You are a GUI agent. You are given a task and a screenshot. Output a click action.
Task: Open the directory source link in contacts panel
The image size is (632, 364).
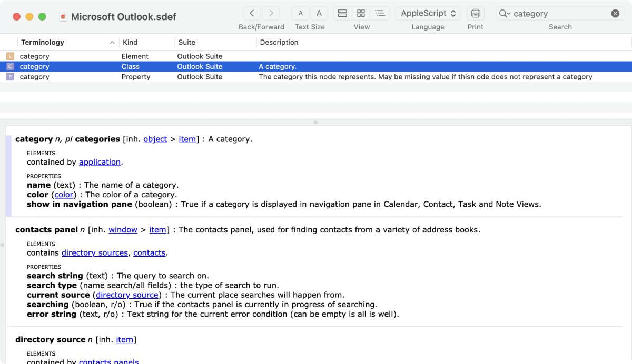[126, 295]
